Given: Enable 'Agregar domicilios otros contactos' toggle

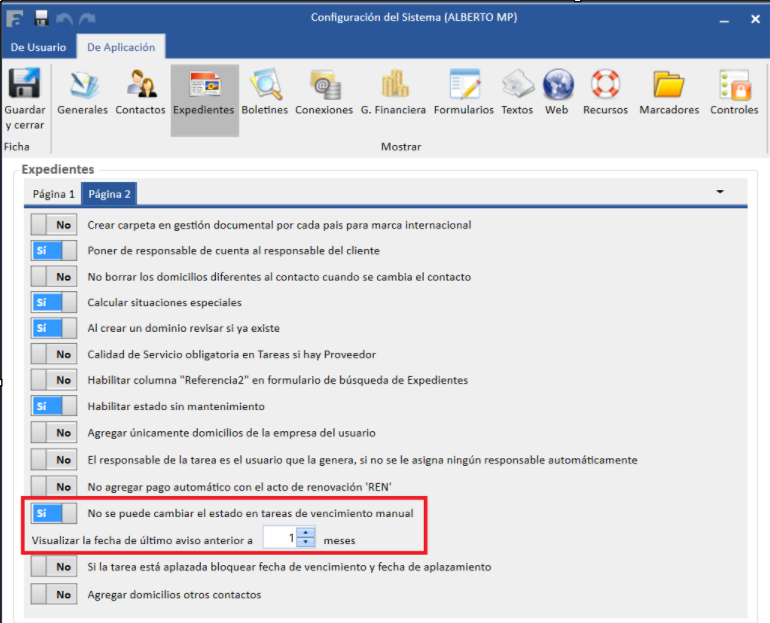Looking at the screenshot, I should (x=54, y=594).
